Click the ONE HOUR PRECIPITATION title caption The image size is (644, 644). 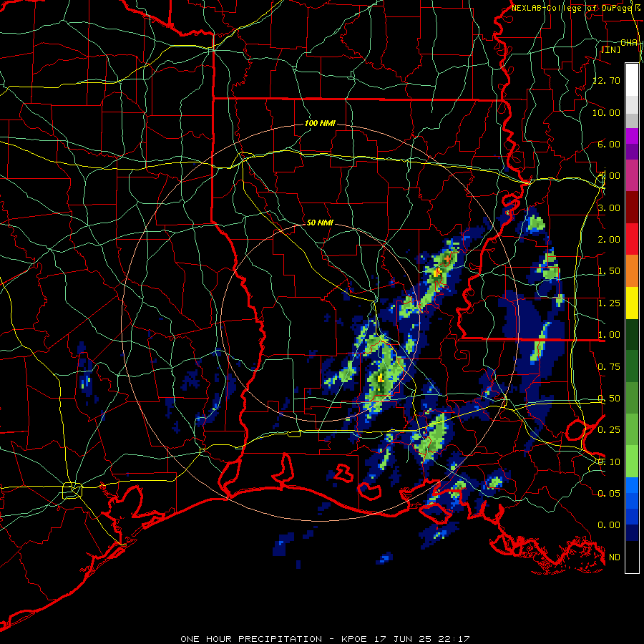tap(325, 639)
